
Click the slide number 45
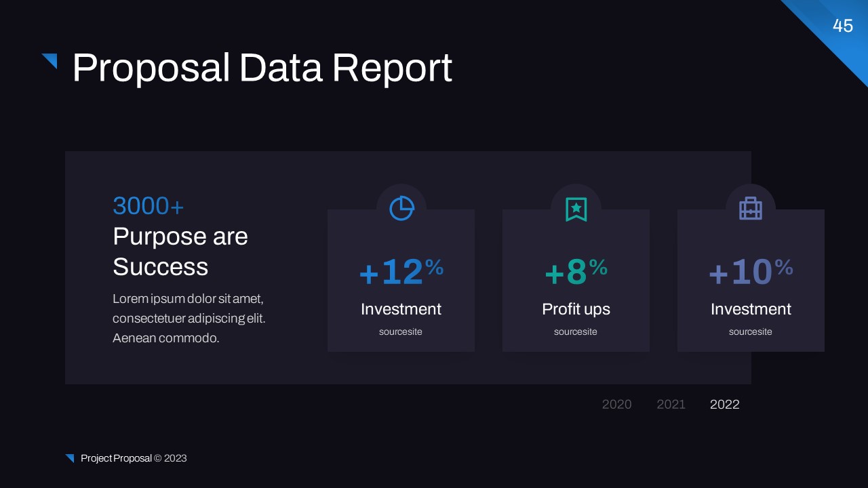(x=843, y=26)
